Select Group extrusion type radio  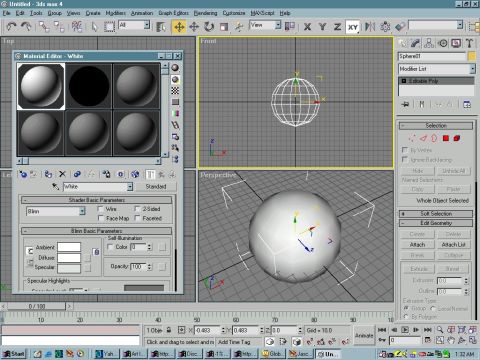(x=406, y=308)
